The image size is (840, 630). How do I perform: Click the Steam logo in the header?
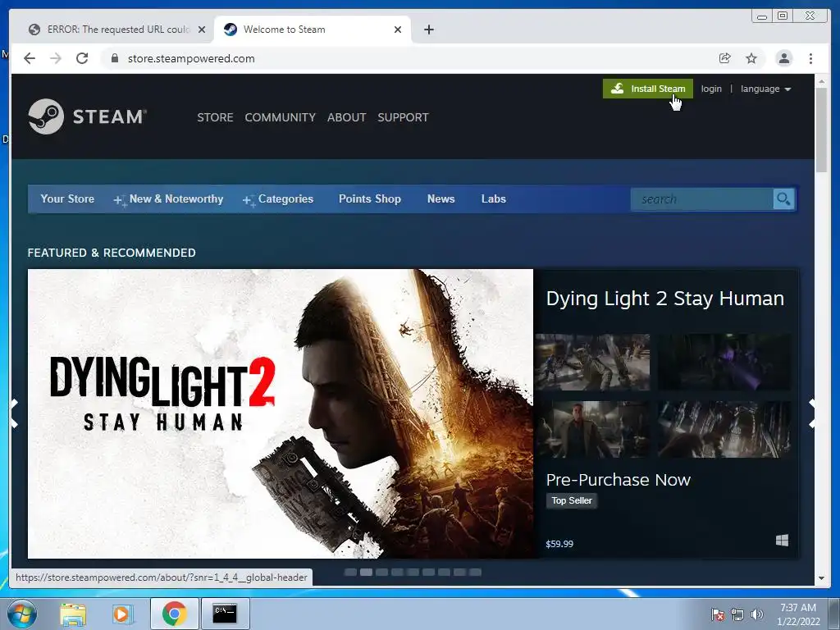[x=87, y=116]
